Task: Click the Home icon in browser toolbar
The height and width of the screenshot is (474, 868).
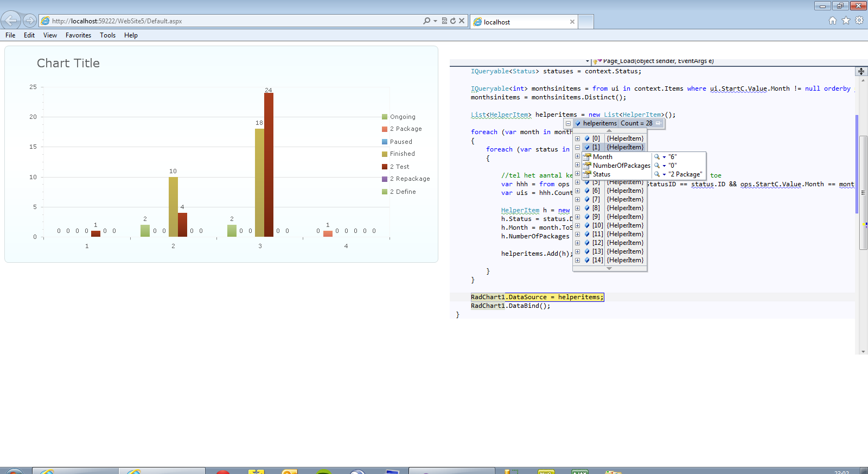Action: pyautogui.click(x=833, y=21)
